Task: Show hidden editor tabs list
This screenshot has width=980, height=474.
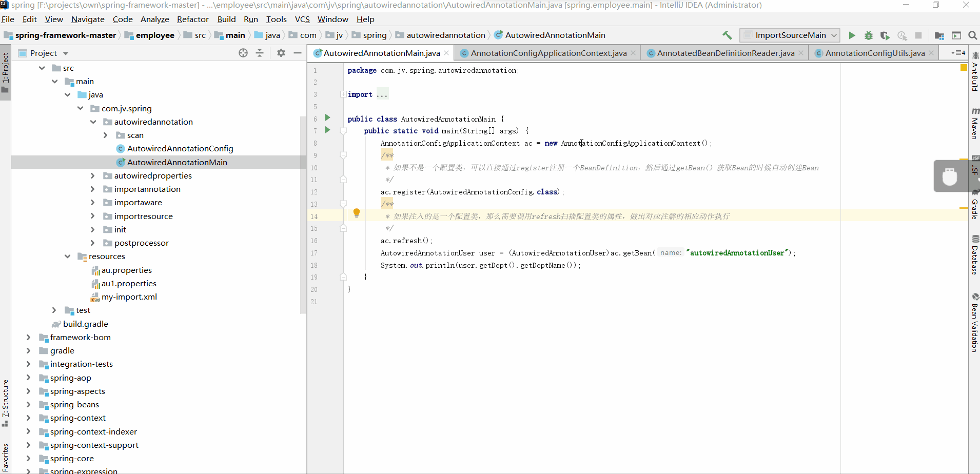Action: pos(958,53)
